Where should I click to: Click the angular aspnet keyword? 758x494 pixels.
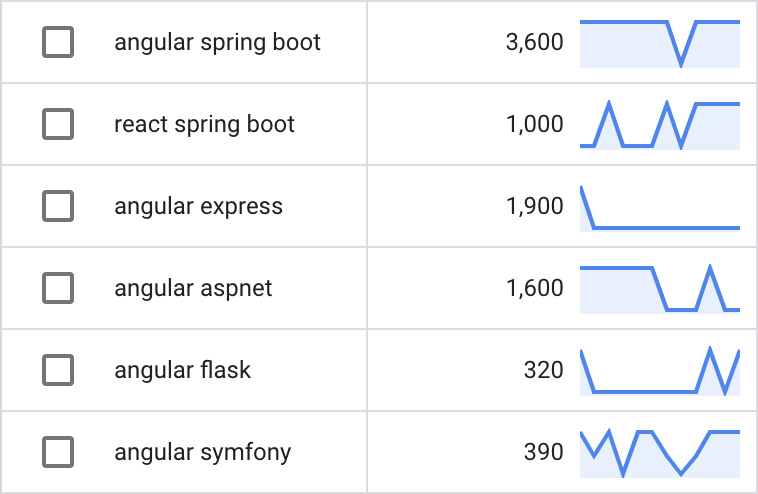(193, 288)
